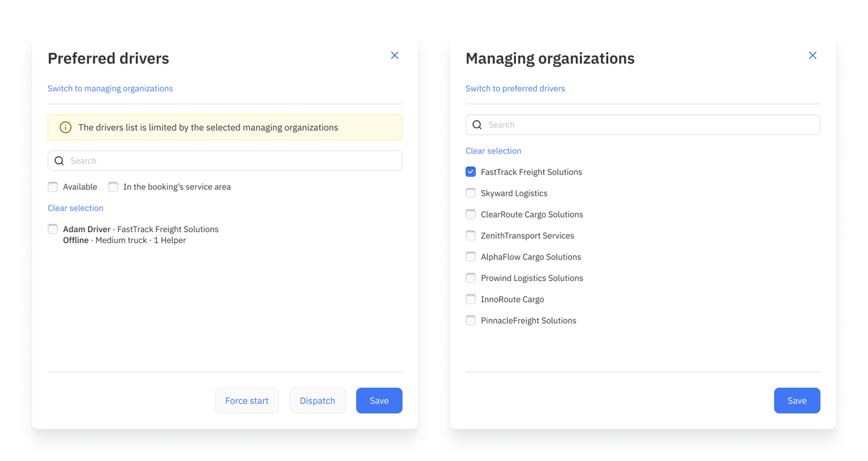Focus the Preferred drivers search field

[225, 161]
